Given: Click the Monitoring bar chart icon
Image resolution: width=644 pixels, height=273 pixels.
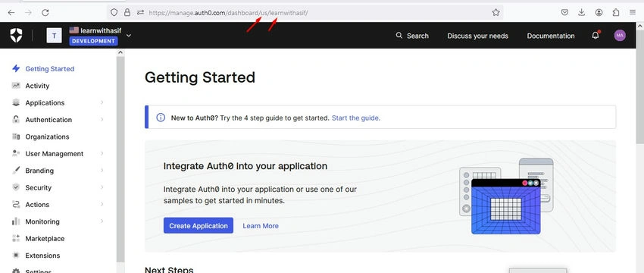Looking at the screenshot, I should [x=16, y=221].
